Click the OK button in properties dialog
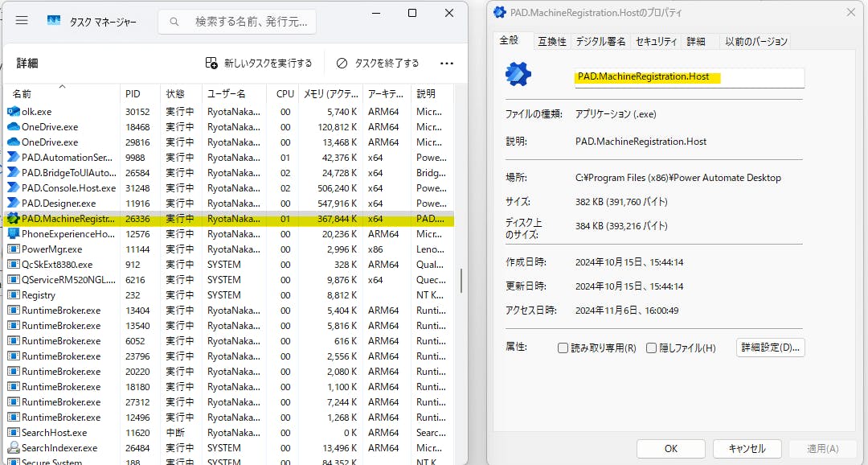This screenshot has width=868, height=465. [x=671, y=448]
